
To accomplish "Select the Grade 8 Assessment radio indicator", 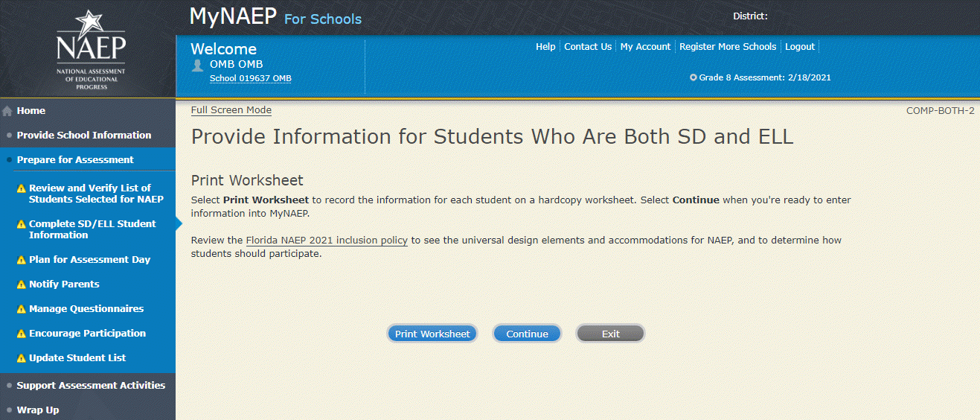I will (x=694, y=77).
